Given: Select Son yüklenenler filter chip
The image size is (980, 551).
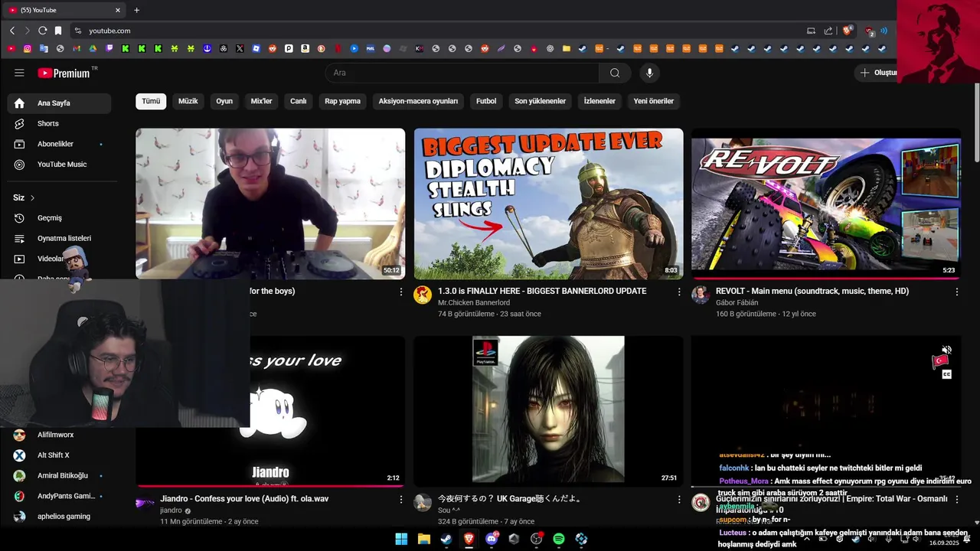Looking at the screenshot, I should click(x=540, y=101).
